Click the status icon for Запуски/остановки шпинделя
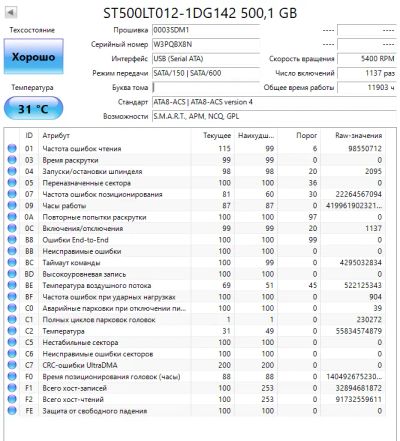 pos(12,171)
